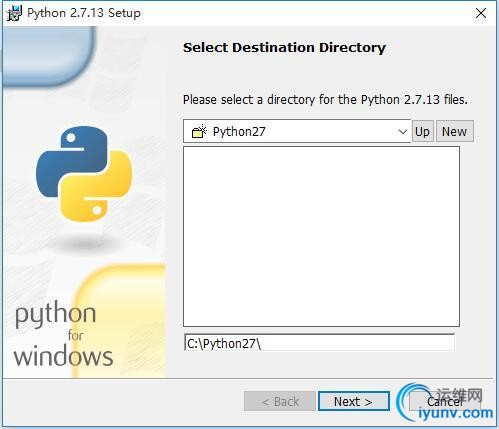Viewport: 499px width, 429px height.
Task: Click the installer icon in the title bar
Action: (x=15, y=13)
